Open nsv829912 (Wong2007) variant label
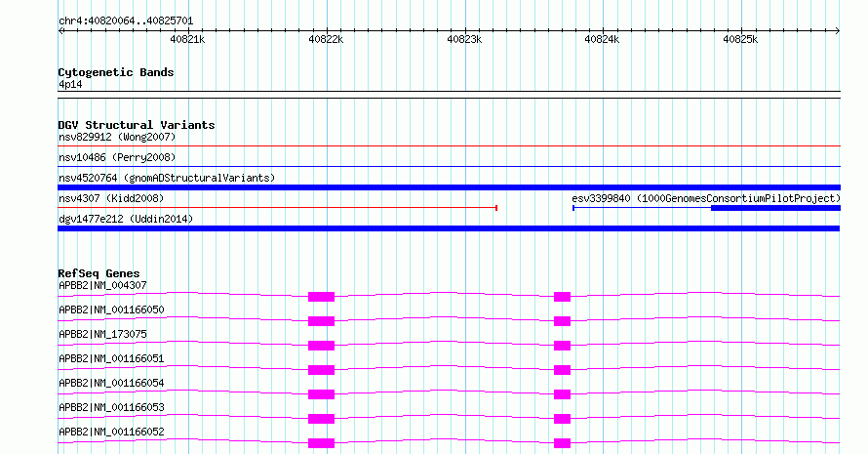 117,137
